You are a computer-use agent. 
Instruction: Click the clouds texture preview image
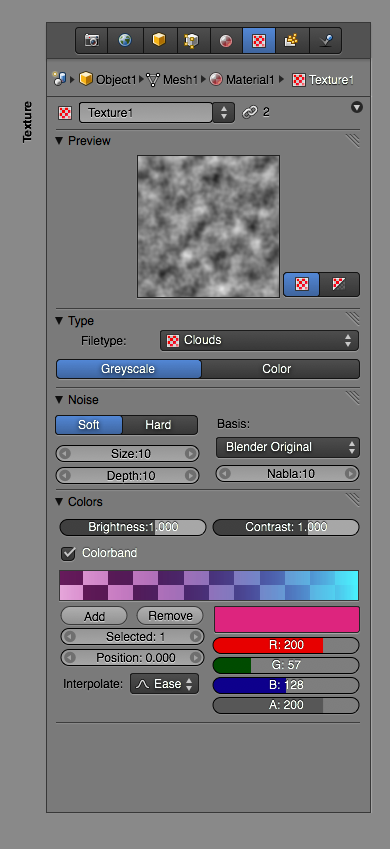coord(209,226)
